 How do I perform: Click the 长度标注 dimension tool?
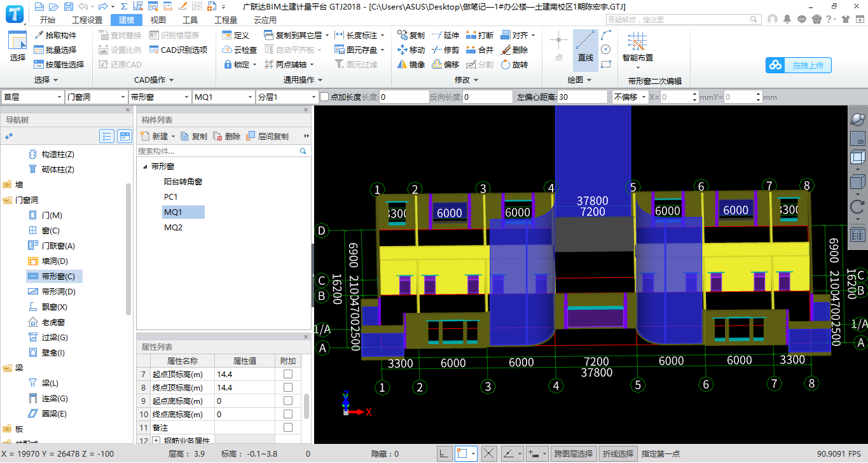click(359, 35)
